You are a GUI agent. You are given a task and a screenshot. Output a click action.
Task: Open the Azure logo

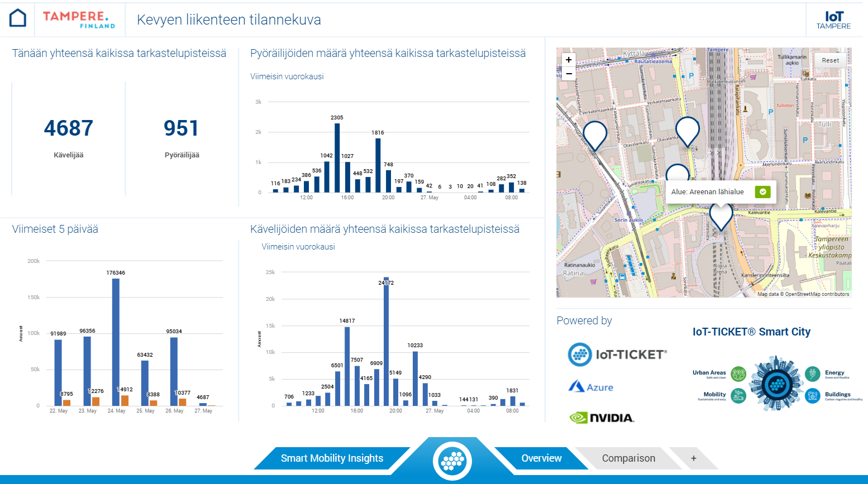tap(590, 386)
